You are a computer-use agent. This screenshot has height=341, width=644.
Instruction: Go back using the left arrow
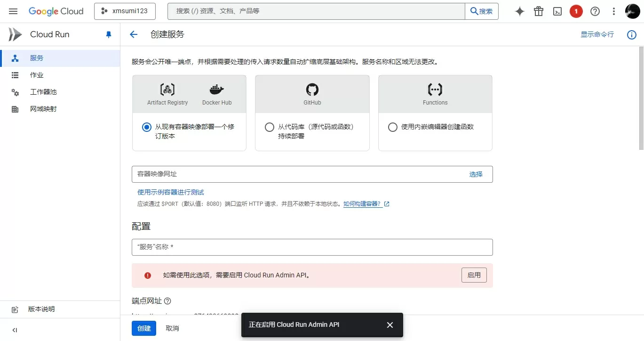pos(134,34)
